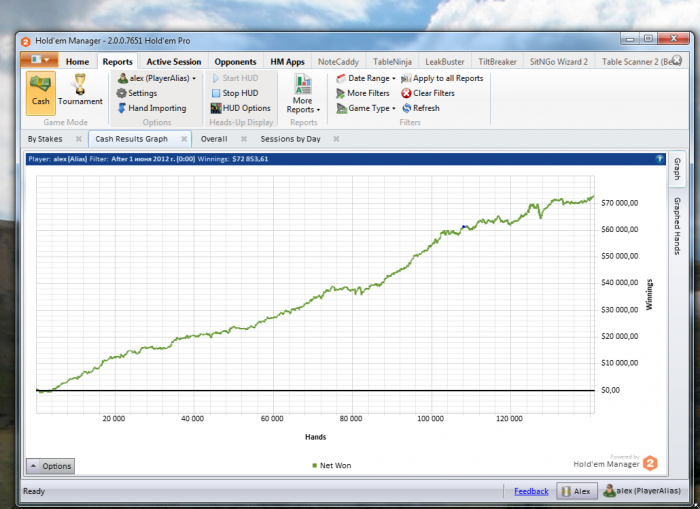The height and width of the screenshot is (509, 700).
Task: Click Apply to all Reports
Action: click(442, 78)
